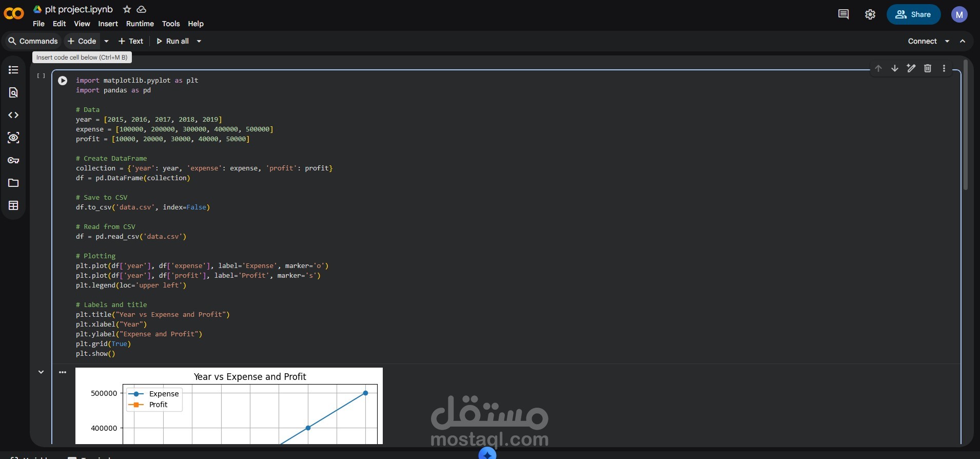Click the 'plt.grid(True)' line
Image resolution: width=980 pixels, height=459 pixels.
(104, 343)
